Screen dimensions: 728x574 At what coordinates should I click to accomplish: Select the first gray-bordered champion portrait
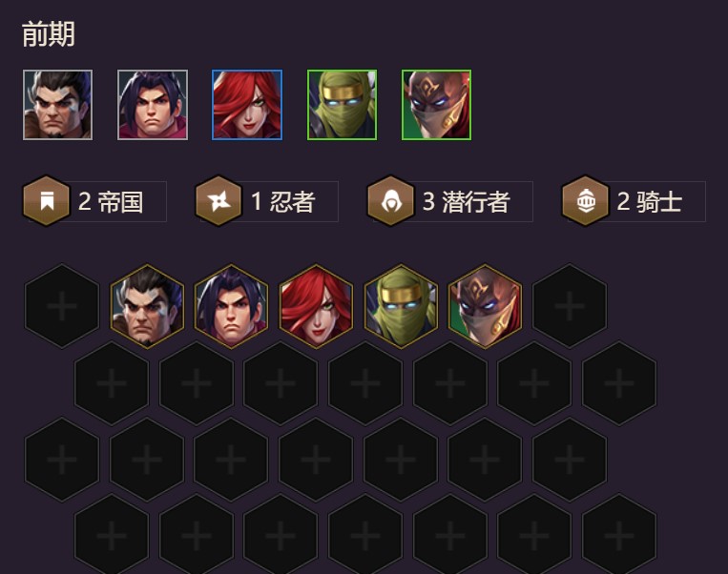pos(57,105)
